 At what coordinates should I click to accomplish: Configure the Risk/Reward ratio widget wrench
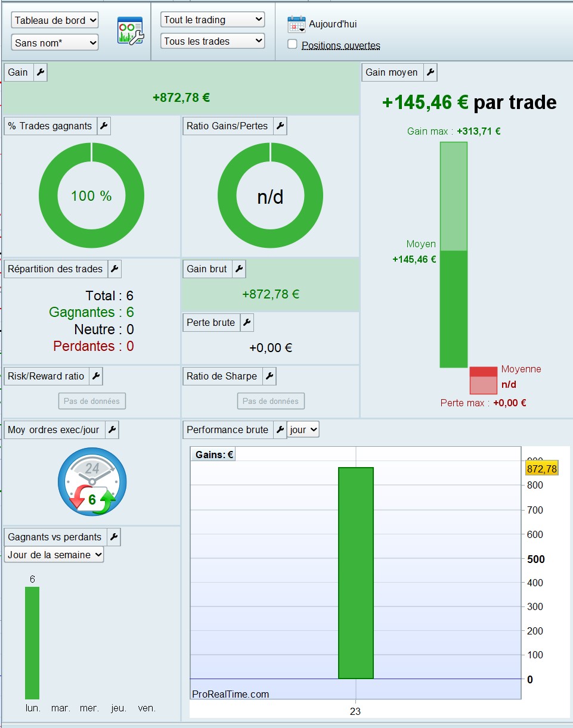(x=96, y=376)
